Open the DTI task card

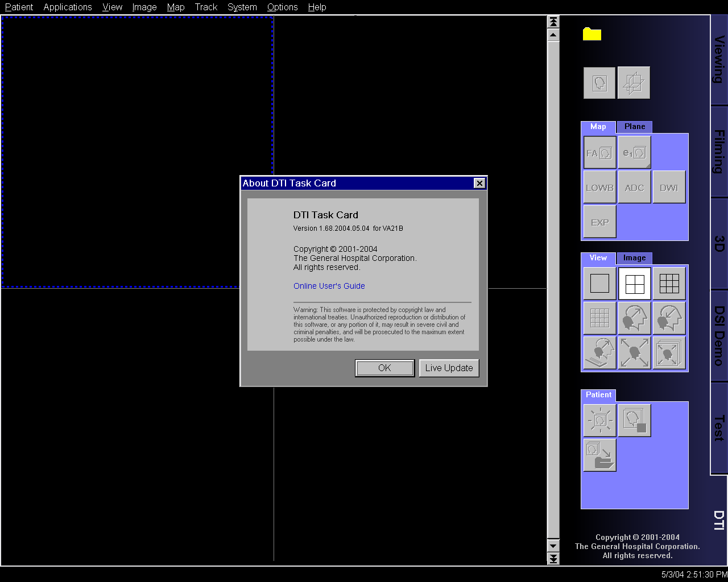(719, 520)
